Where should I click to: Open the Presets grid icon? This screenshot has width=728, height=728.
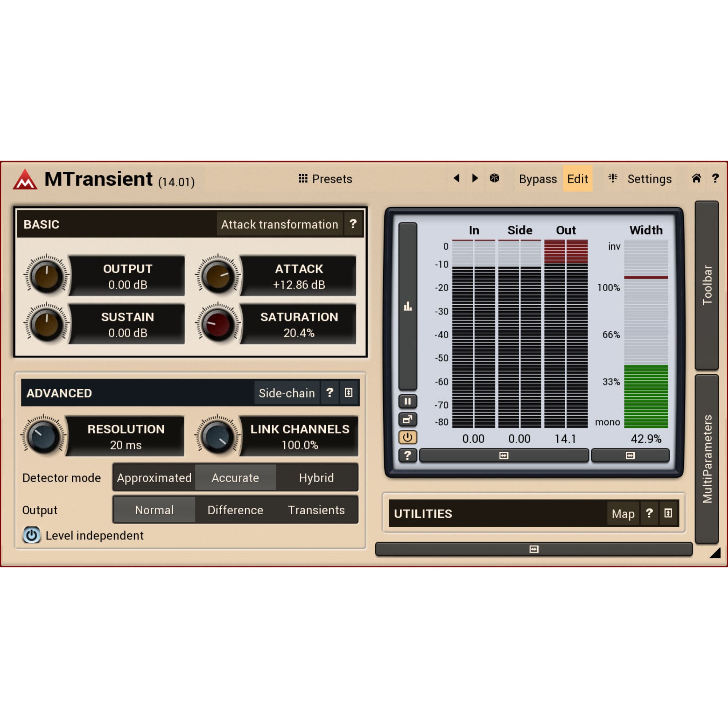point(303,179)
